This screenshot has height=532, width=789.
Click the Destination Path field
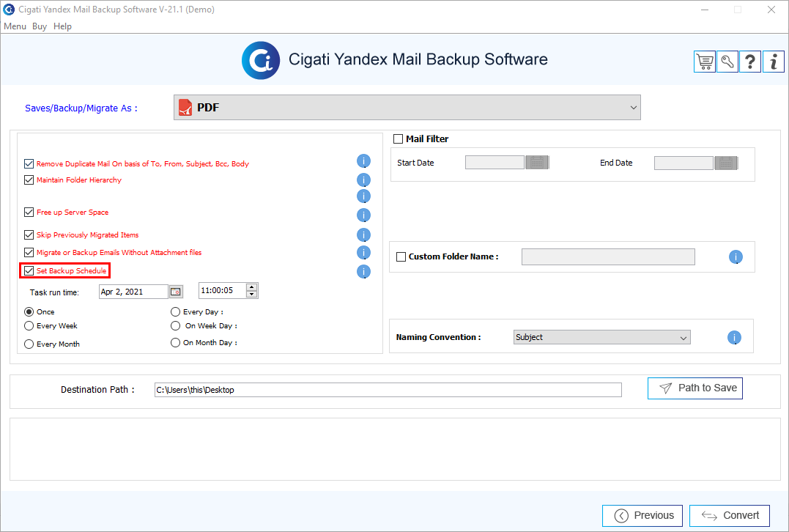(388, 390)
